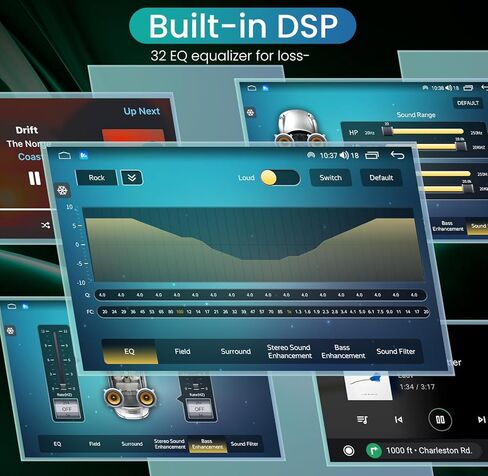Tap the shuffle icon on music player
The width and height of the screenshot is (488, 476).
click(46, 225)
